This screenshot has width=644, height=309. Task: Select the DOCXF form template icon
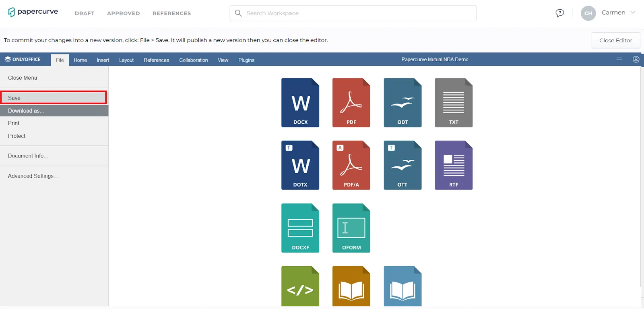(x=300, y=228)
